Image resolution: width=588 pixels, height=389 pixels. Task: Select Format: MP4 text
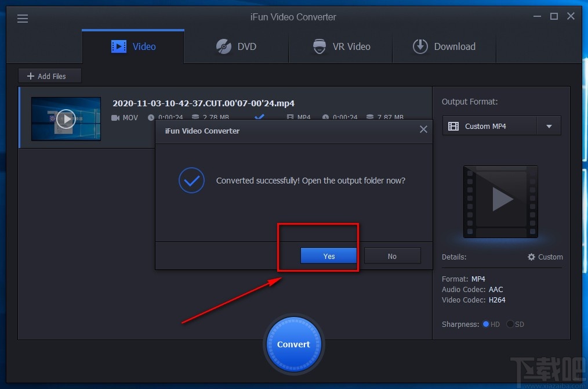[x=463, y=279]
